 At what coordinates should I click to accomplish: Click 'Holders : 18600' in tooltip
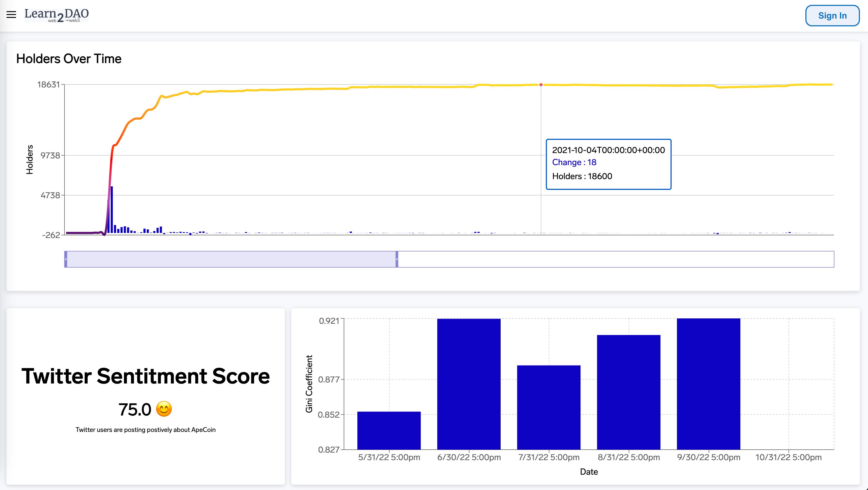point(582,176)
